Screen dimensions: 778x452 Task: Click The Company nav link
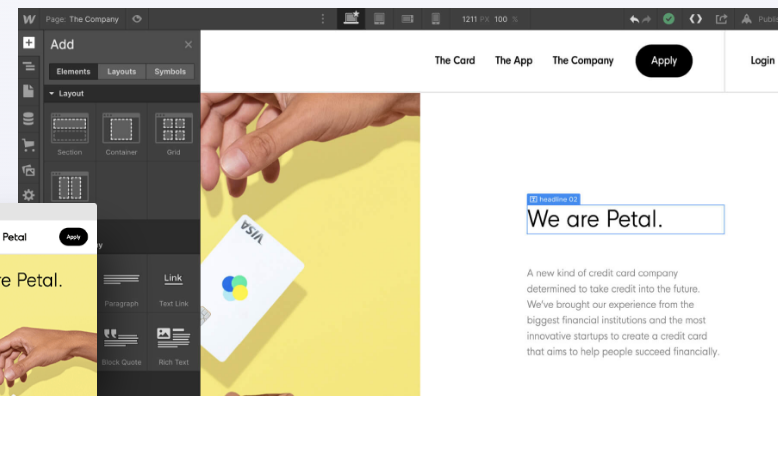583,61
